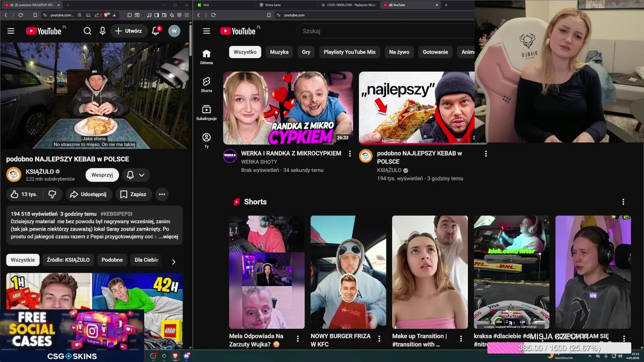644x362 pixels.
Task: Click the kebab video player
Action: pyautogui.click(x=95, y=96)
